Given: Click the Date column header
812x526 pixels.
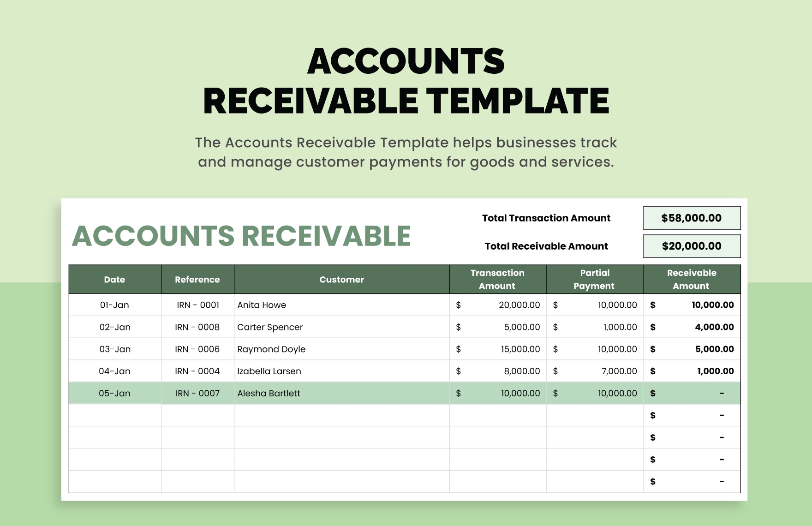Looking at the screenshot, I should tap(114, 279).
